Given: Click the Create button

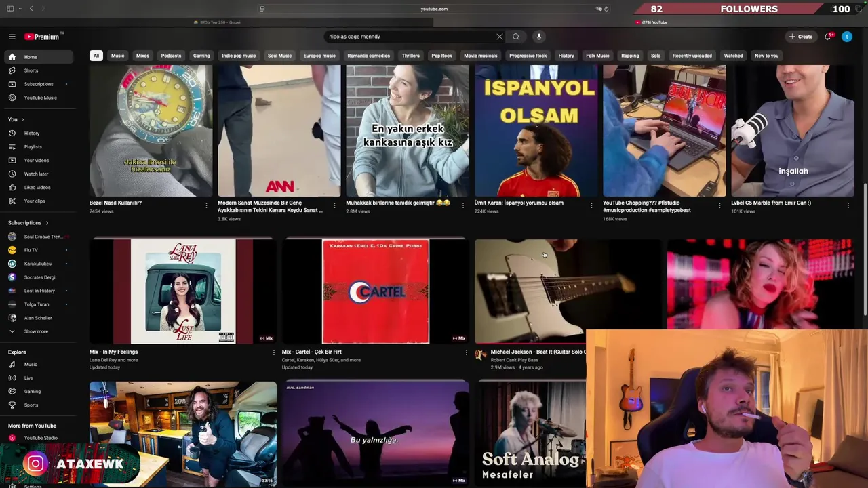Looking at the screenshot, I should [x=801, y=37].
